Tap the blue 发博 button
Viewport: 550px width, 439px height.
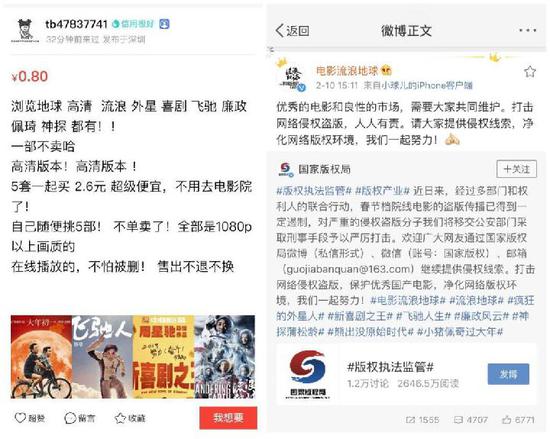[x=508, y=374]
